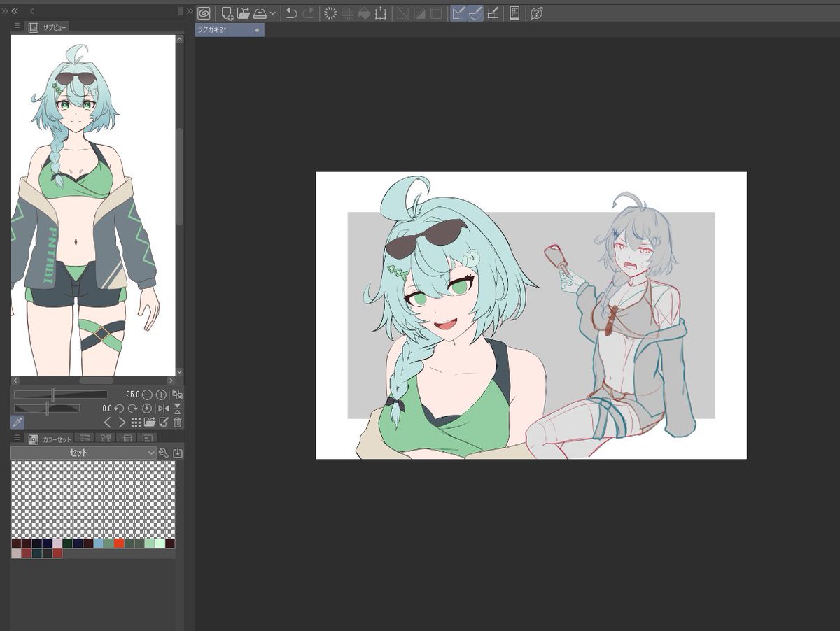
Task: Clear the layer with the dotted-circle icon
Action: click(330, 13)
